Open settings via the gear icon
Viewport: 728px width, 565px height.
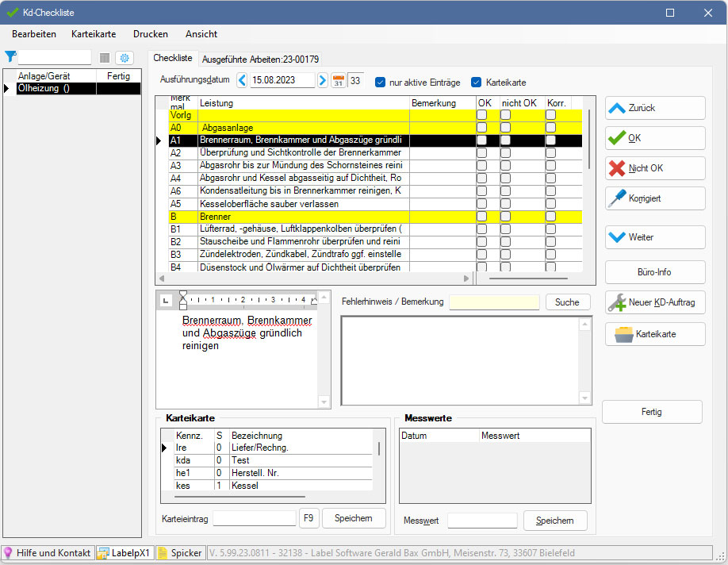[125, 58]
